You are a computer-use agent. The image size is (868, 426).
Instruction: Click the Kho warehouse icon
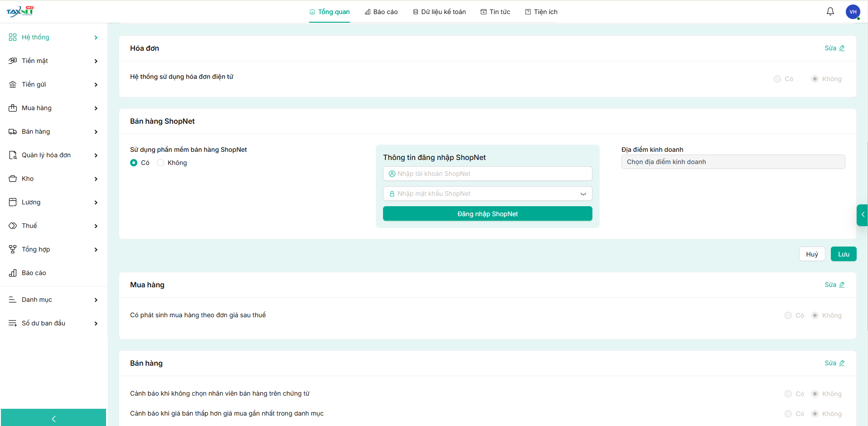[x=13, y=179]
